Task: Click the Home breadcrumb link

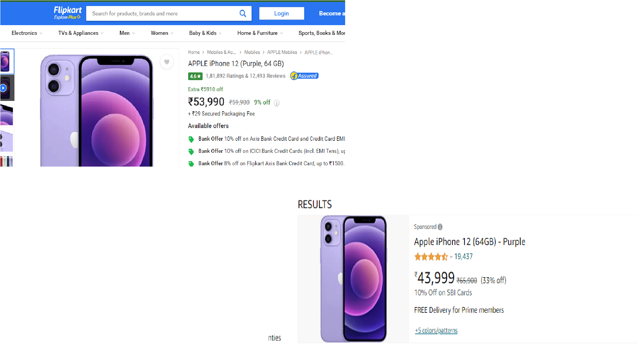Action: [194, 52]
